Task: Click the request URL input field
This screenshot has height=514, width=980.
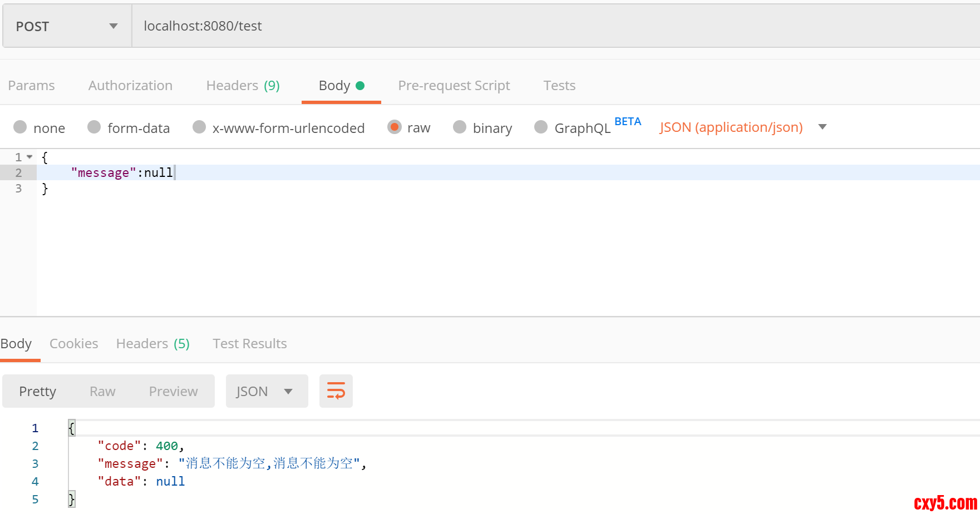Action: point(501,26)
